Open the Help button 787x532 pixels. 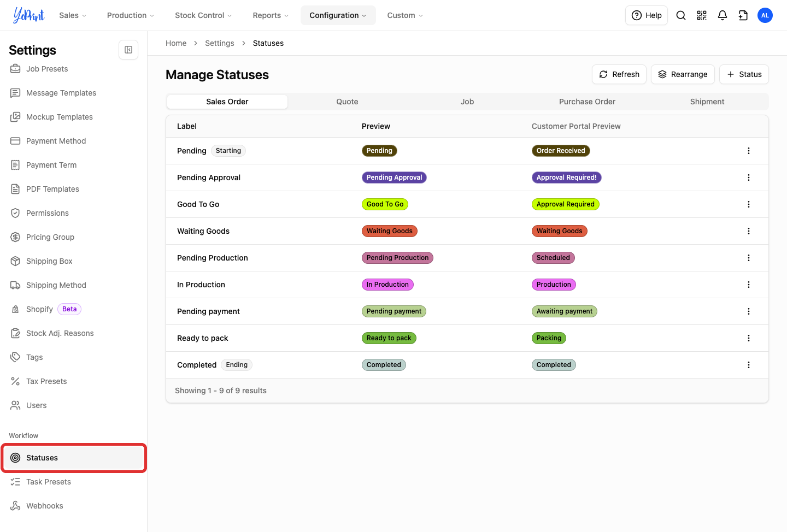coord(647,15)
